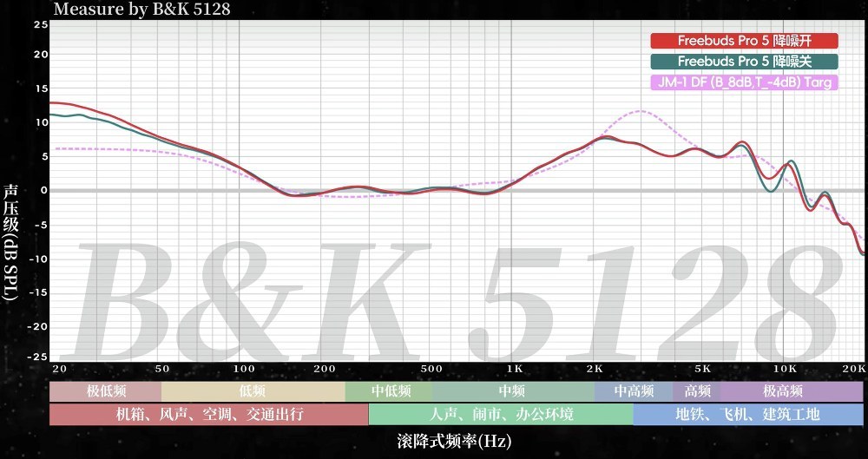Click the -10 dB axis label
Screen dimensions: 868x459
click(39, 259)
